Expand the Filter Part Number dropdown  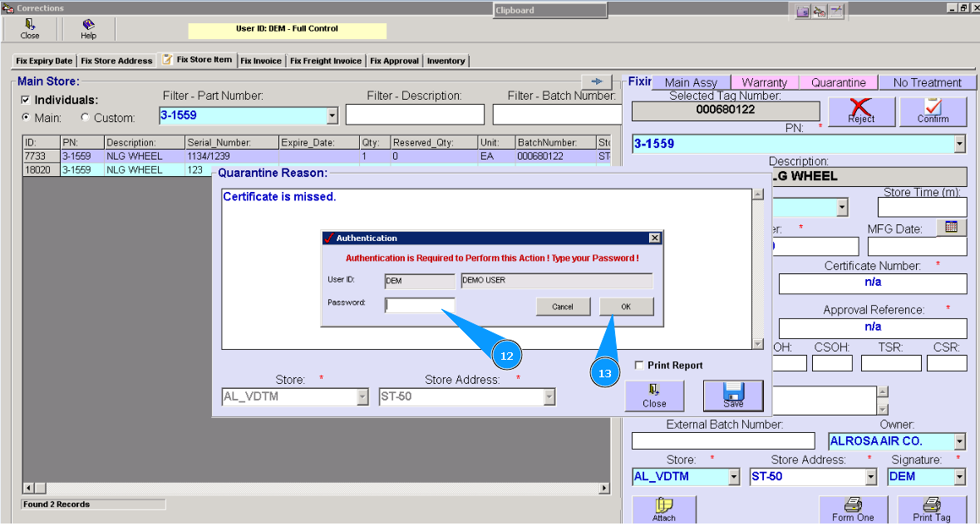(332, 116)
